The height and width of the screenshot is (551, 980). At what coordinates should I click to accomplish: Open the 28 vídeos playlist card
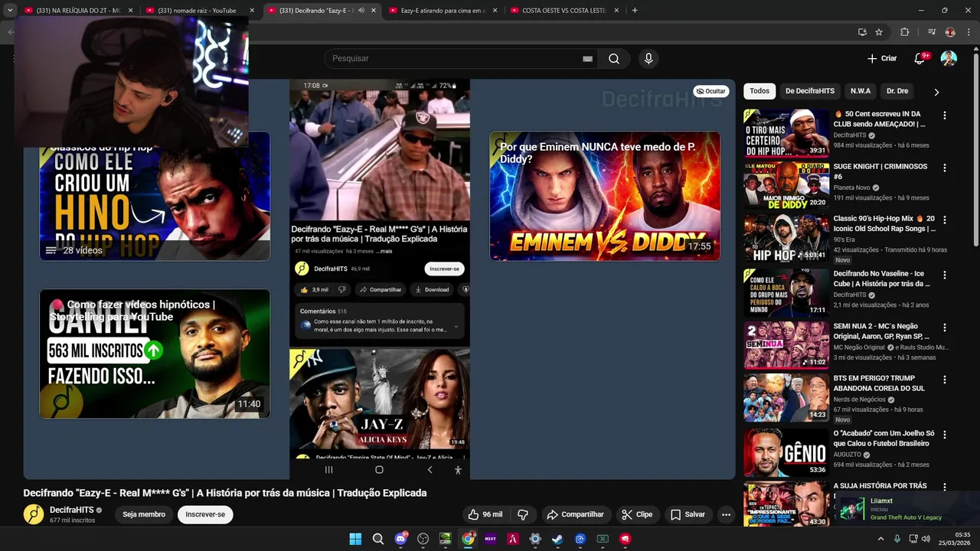[x=155, y=197]
